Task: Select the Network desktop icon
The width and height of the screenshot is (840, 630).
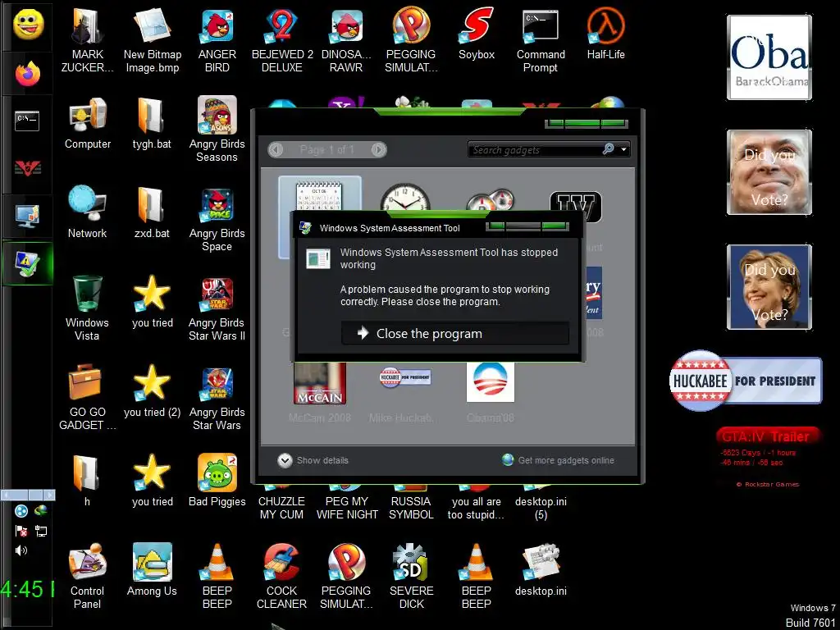Action: coord(87,213)
